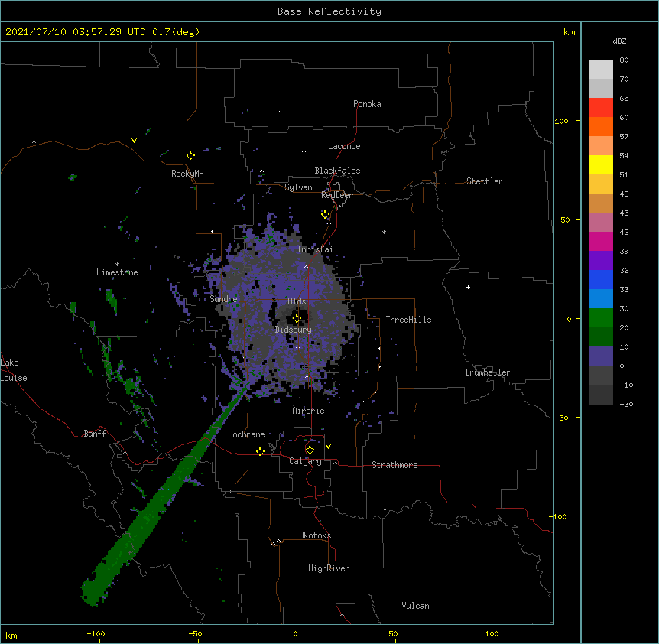The width and height of the screenshot is (659, 644).
Task: Click the yellow V marker northwest of RockyMH
Action: (x=134, y=141)
